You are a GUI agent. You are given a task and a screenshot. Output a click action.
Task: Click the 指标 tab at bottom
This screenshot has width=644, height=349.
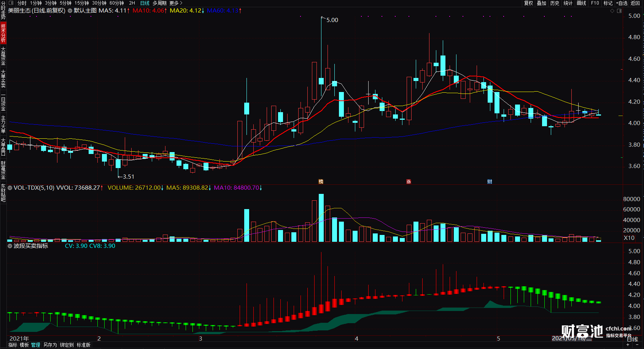tap(13, 345)
